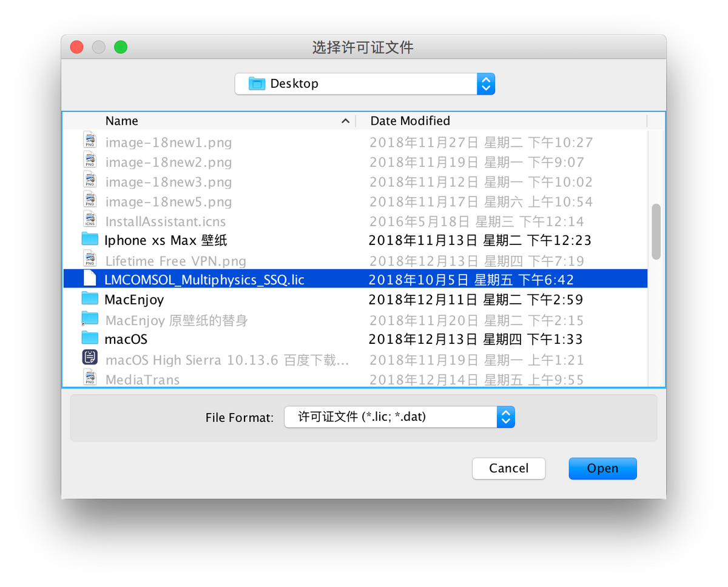Click the green zoom window button

coord(121,47)
